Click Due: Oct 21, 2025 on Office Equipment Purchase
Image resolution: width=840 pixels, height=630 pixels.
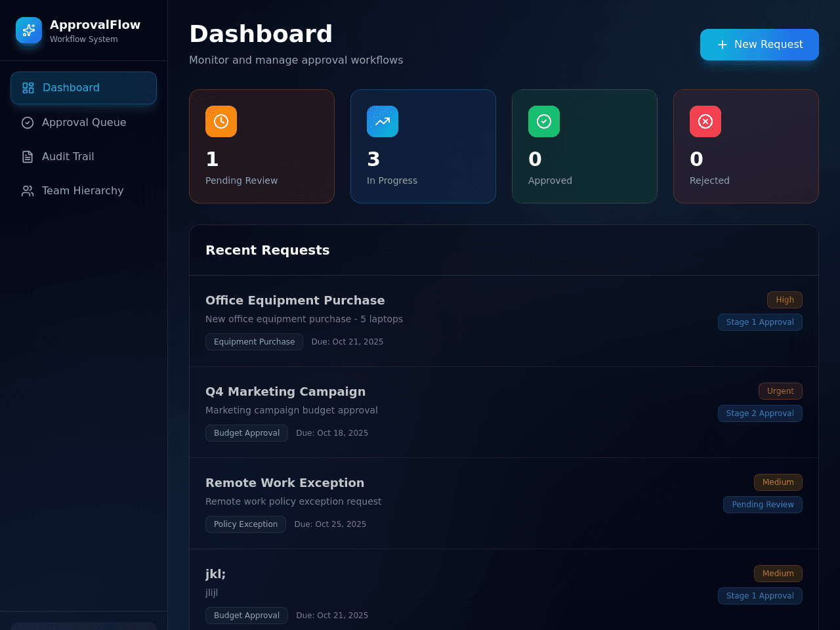point(347,342)
